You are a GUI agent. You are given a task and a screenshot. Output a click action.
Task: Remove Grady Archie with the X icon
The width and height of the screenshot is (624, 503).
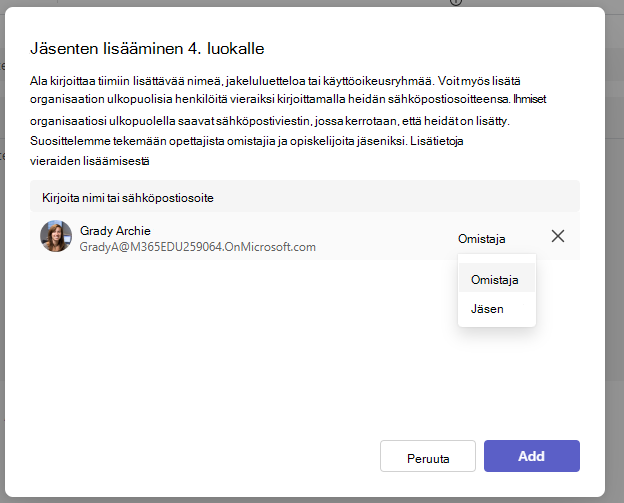[x=558, y=236]
